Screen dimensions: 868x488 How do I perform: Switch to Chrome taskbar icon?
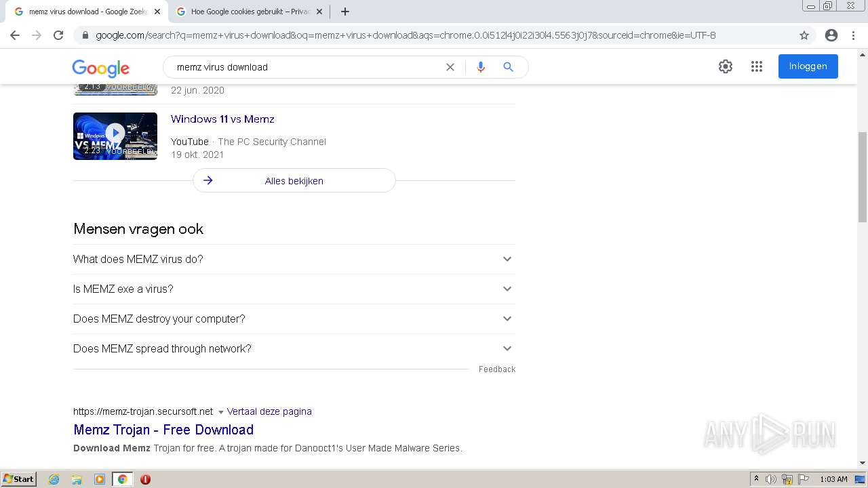pos(122,479)
